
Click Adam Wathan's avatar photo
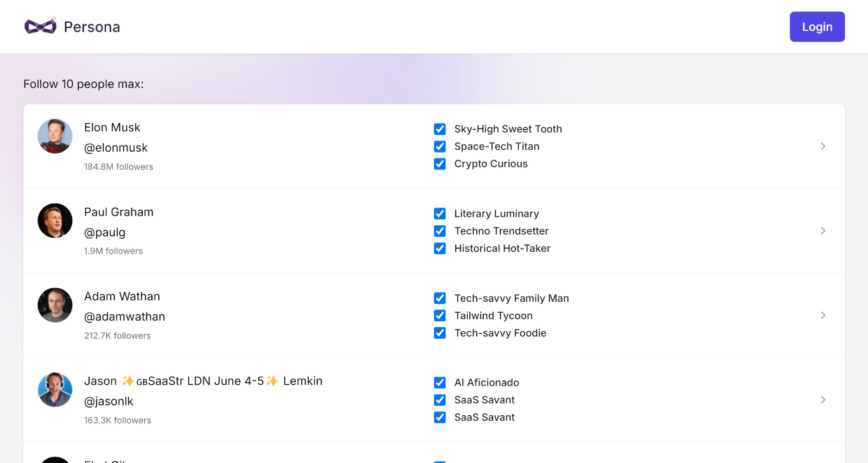[55, 305]
